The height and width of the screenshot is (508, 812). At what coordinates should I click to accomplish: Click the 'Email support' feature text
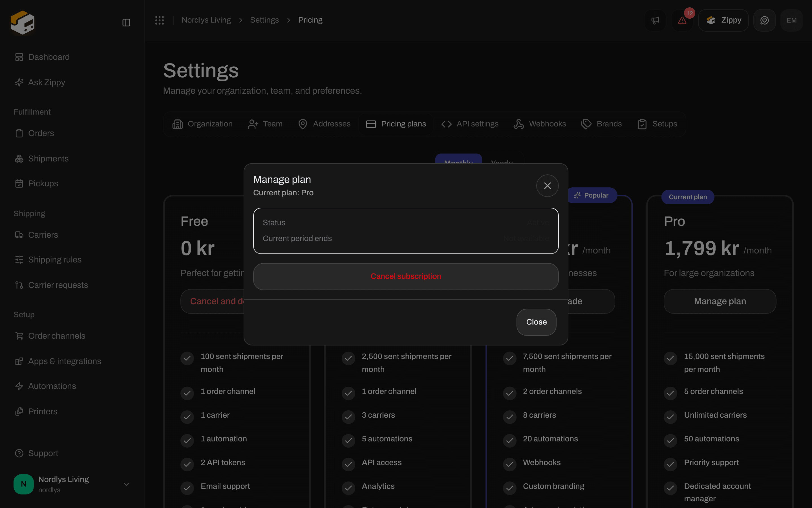[x=225, y=486]
